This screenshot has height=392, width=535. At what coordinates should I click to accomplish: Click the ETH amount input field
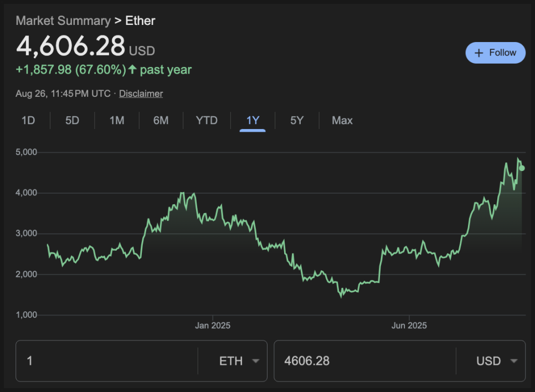pyautogui.click(x=107, y=361)
